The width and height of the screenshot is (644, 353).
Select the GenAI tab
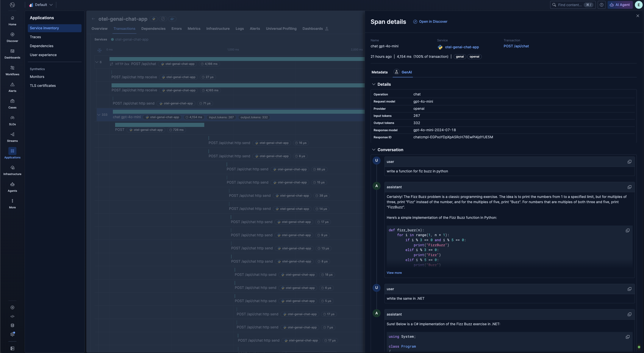[x=403, y=72]
